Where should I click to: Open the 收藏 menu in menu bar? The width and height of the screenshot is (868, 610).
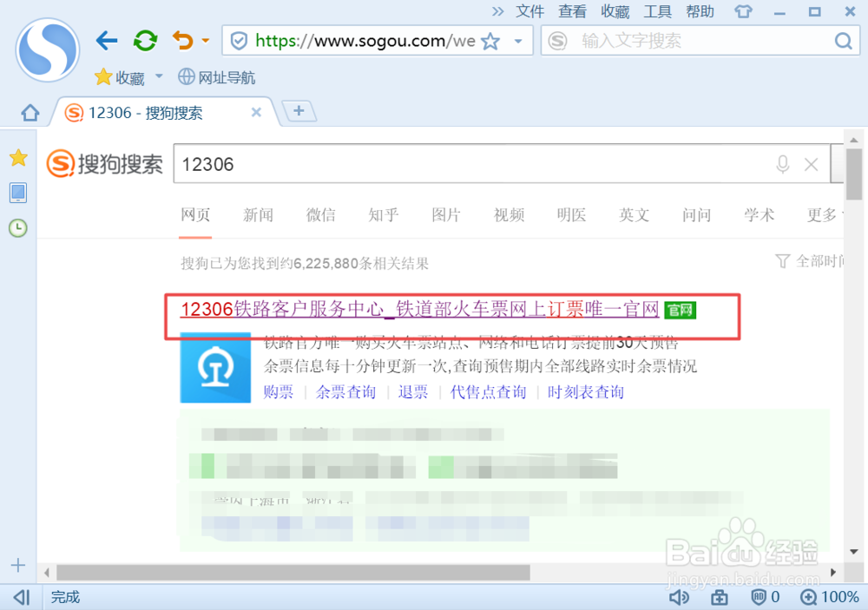(615, 11)
